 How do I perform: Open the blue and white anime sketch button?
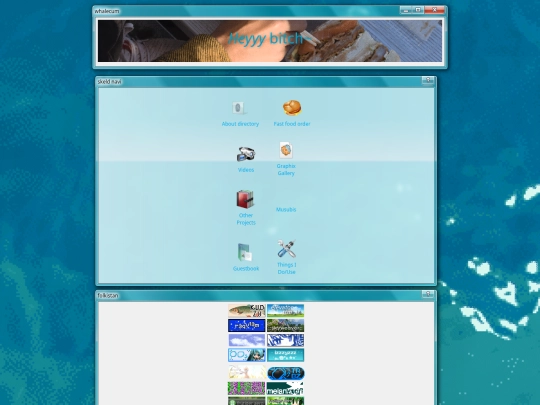(x=285, y=340)
